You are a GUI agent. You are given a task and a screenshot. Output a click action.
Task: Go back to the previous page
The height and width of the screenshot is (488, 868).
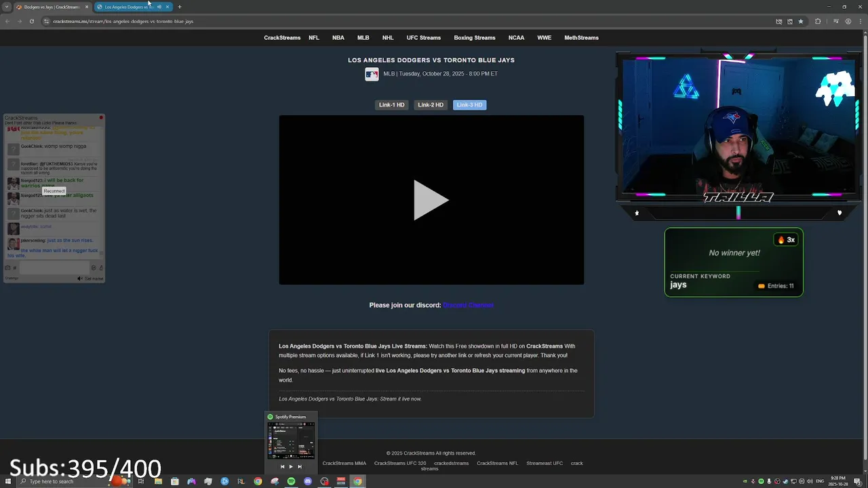7,21
